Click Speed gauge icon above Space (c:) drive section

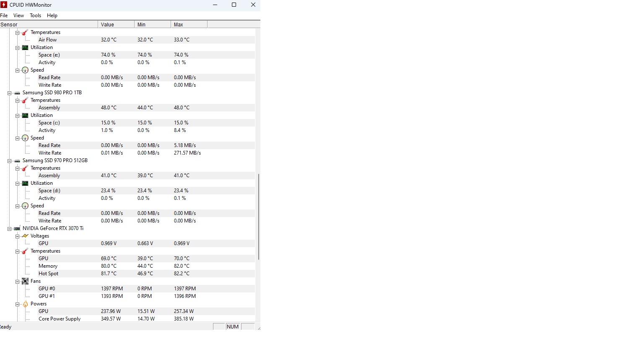click(25, 70)
